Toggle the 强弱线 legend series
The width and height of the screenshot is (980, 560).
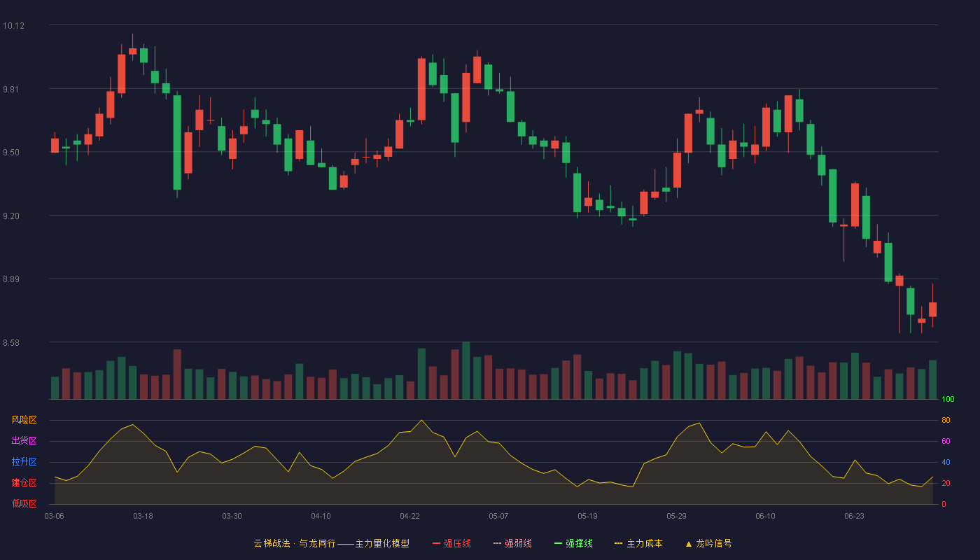pyautogui.click(x=512, y=543)
